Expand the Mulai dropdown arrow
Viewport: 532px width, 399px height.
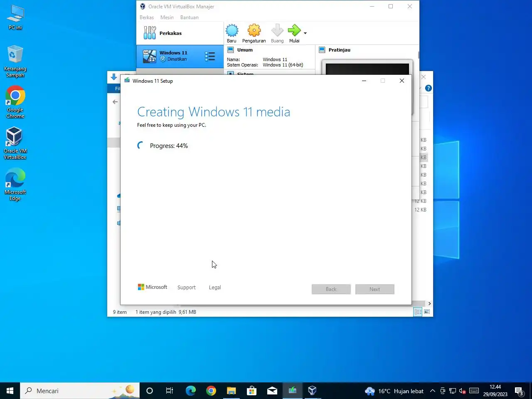coord(305,33)
